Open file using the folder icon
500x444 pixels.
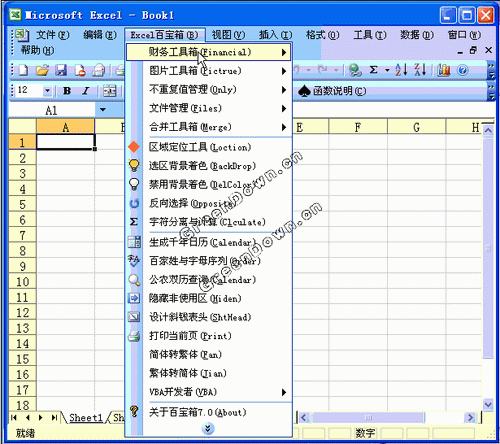point(42,70)
